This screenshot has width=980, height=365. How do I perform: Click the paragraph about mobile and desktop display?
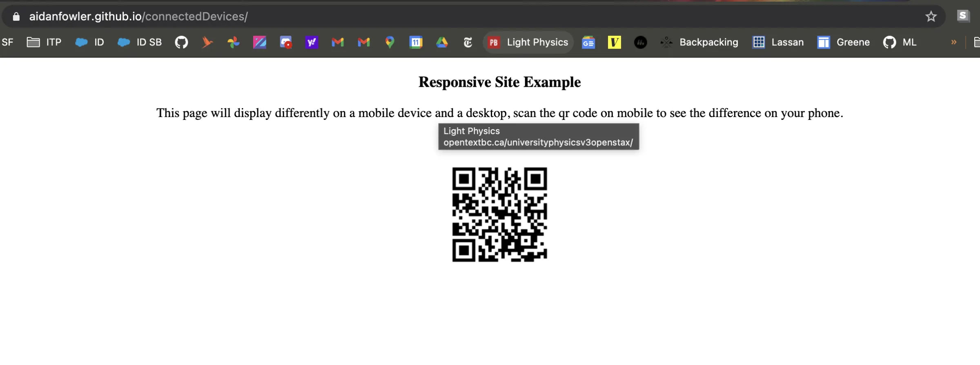click(x=499, y=113)
